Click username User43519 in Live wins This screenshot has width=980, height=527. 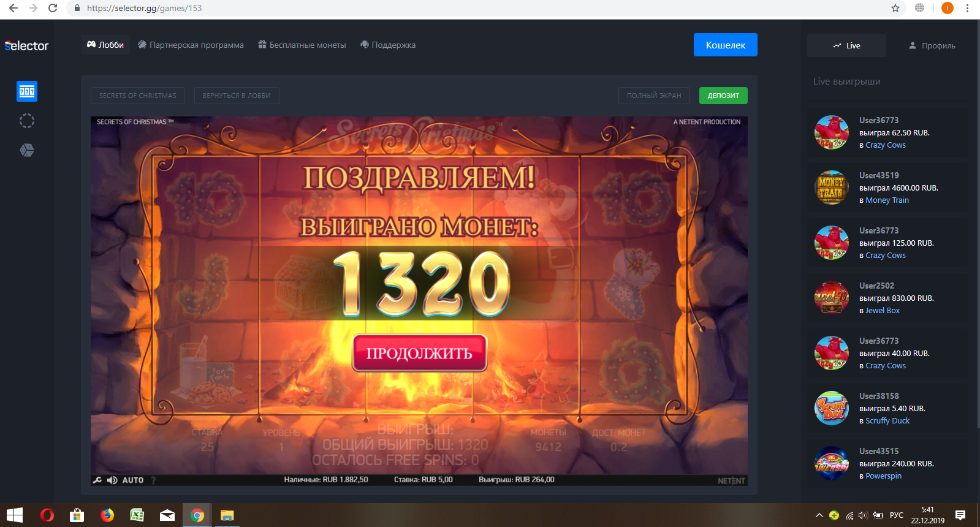tap(879, 175)
